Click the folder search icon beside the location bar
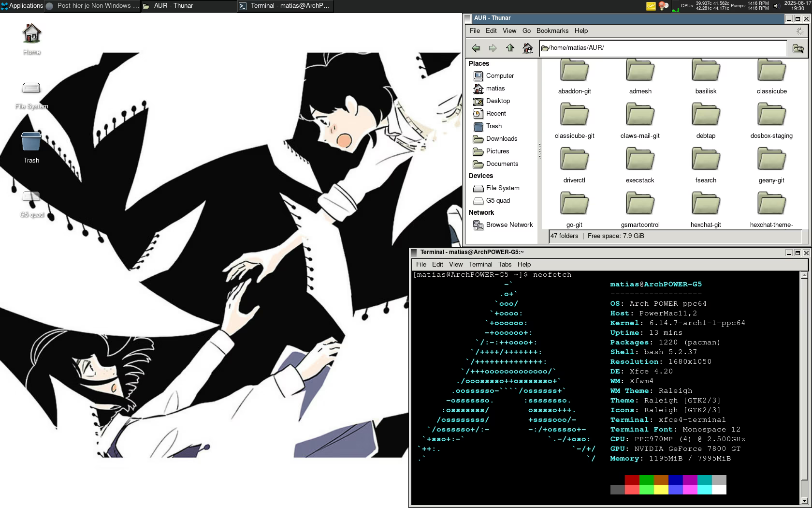 (798, 48)
